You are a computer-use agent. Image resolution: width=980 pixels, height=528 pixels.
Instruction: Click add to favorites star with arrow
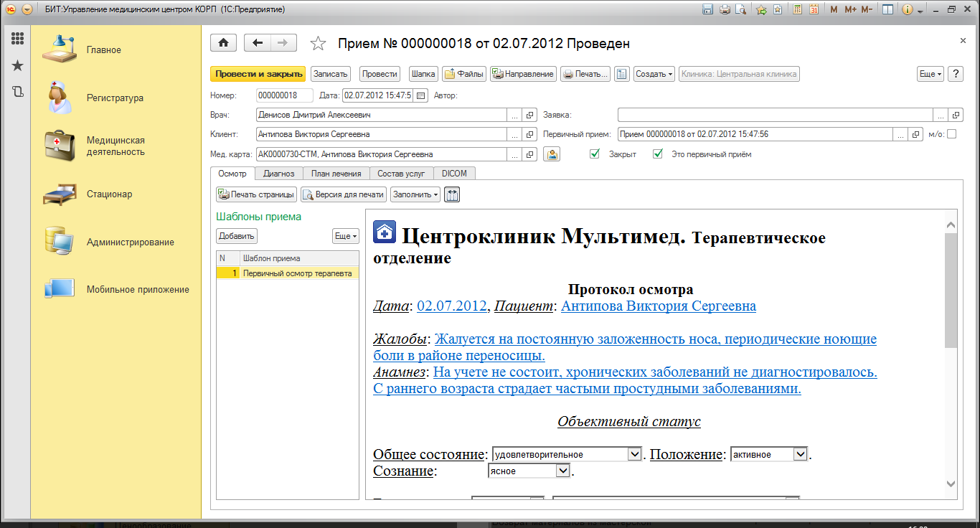[x=762, y=10]
